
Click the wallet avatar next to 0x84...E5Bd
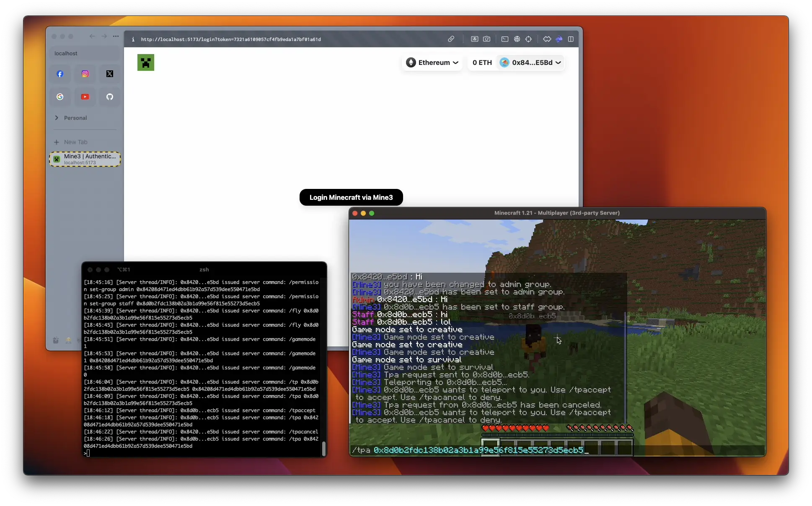504,62
